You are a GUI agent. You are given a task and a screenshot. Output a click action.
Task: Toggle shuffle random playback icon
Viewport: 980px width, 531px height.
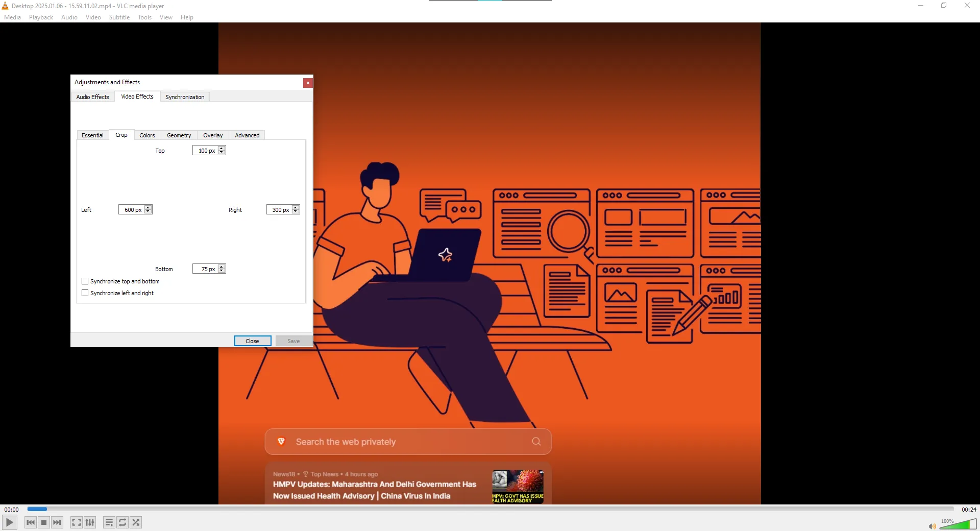tap(136, 522)
